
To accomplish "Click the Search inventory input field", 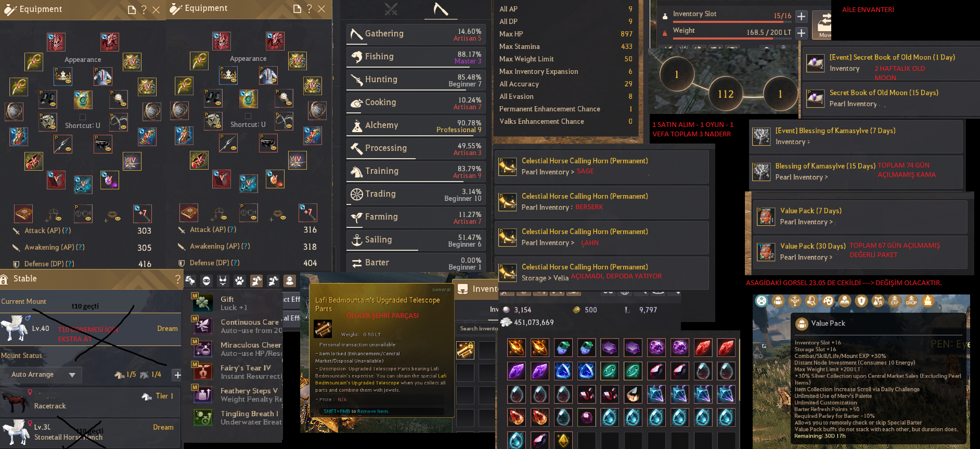I will tap(477, 329).
